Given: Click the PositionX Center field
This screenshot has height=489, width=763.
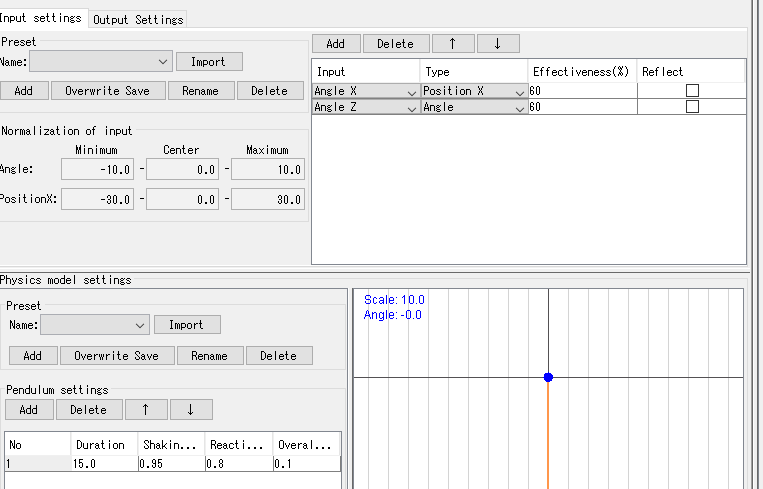Looking at the screenshot, I should click(182, 199).
